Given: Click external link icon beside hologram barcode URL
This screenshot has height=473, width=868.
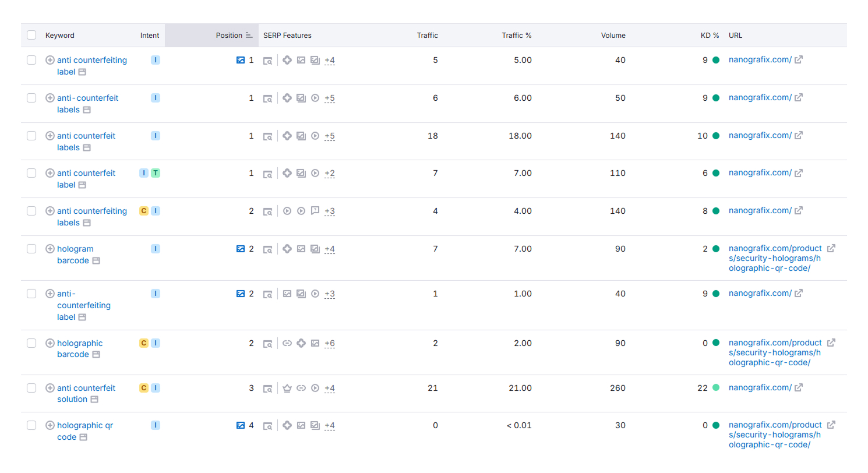Looking at the screenshot, I should (x=831, y=248).
